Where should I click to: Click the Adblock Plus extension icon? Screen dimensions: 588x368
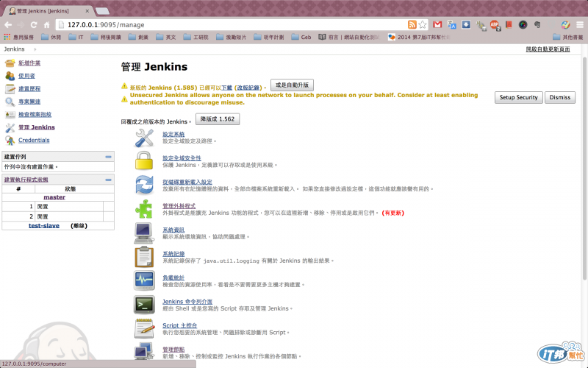point(495,25)
